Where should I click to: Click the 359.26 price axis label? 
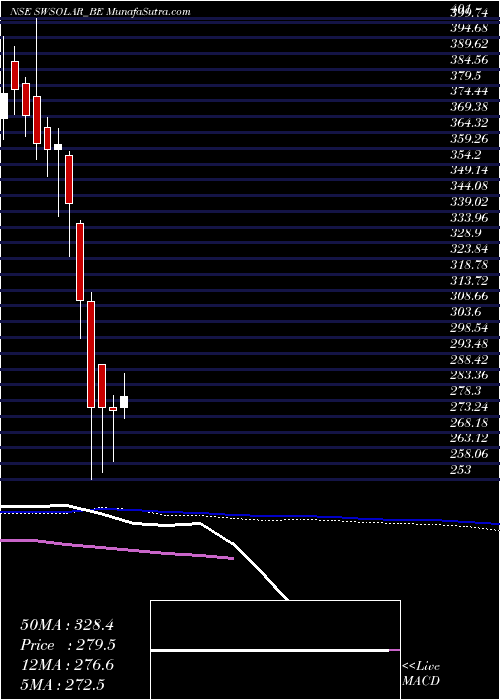tap(470, 139)
